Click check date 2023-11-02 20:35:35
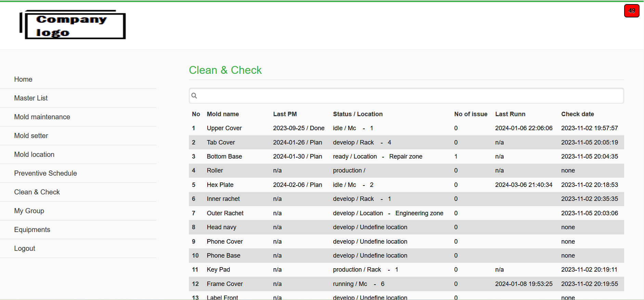 click(590, 199)
